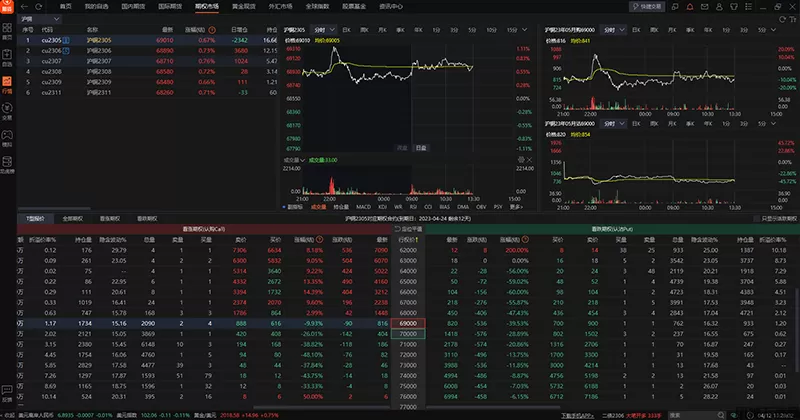The height and width of the screenshot is (420, 800).
Task: Expand the 沪铜 product dropdown
Action: coord(30,18)
